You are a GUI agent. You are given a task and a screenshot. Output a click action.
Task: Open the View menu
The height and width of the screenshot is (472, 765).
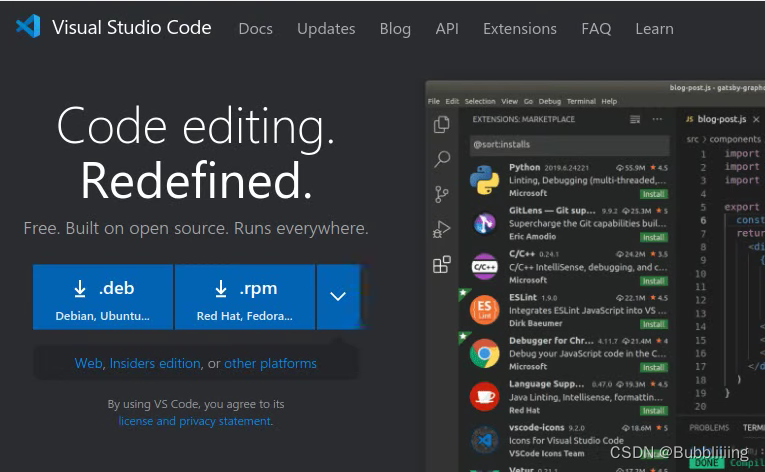[x=509, y=102]
